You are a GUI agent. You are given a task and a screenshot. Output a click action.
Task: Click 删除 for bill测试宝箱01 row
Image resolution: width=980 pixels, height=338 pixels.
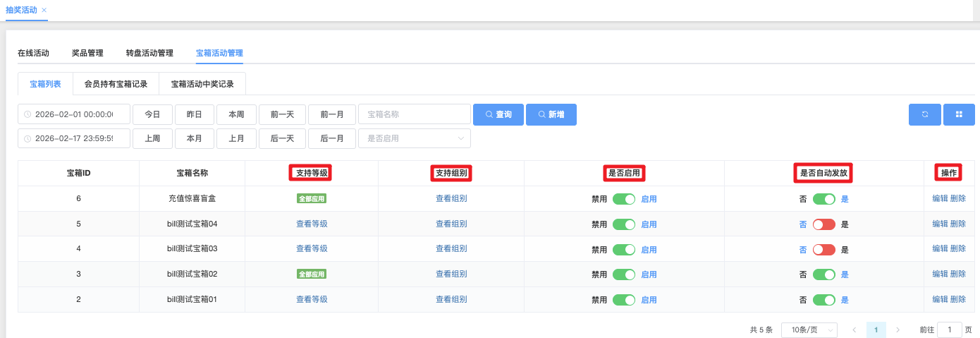pos(958,300)
